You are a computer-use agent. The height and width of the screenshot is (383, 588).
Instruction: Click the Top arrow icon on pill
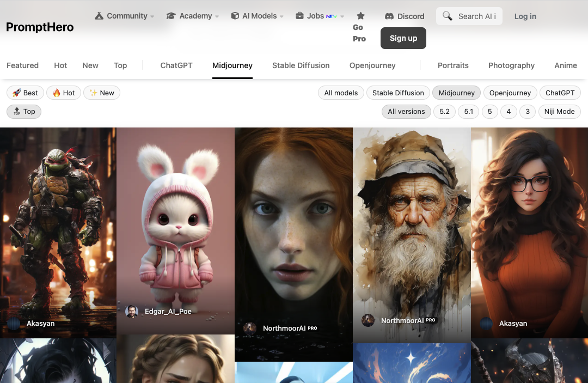click(17, 111)
